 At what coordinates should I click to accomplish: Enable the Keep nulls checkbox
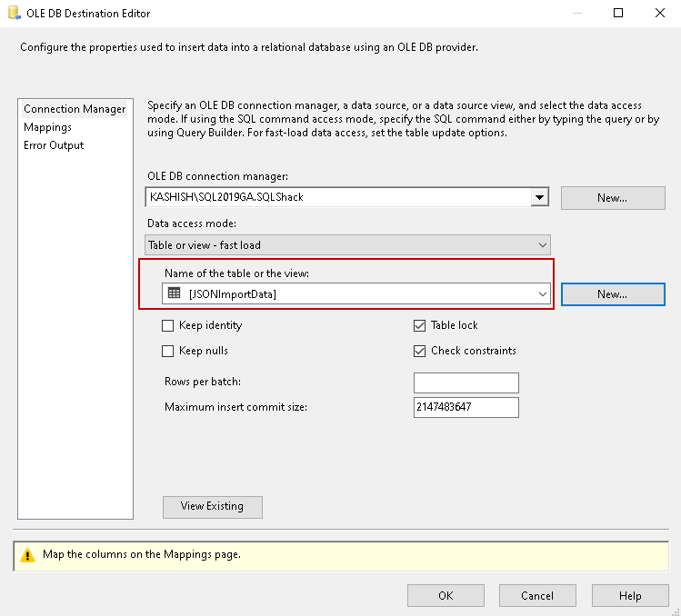pos(167,351)
